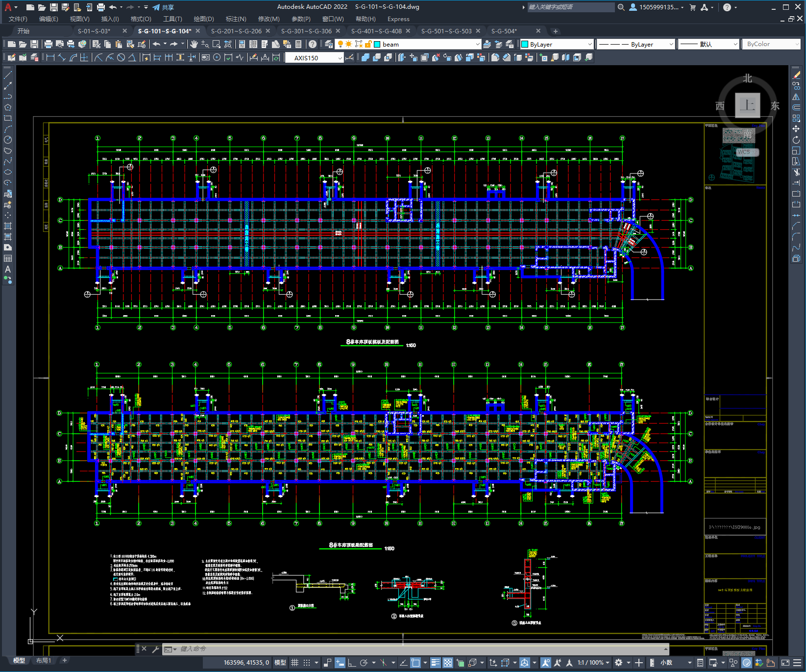Open the Layer Properties Manager icon
The width and height of the screenshot is (806, 672).
329,44
